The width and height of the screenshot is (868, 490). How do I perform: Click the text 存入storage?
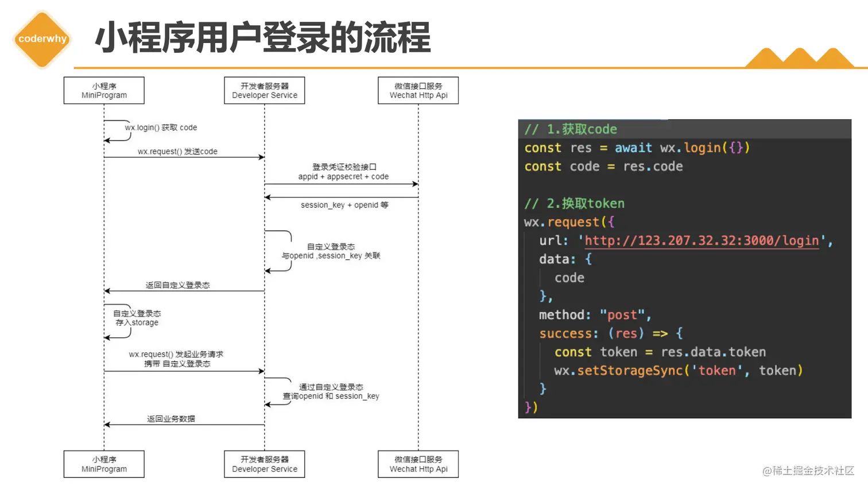point(137,322)
